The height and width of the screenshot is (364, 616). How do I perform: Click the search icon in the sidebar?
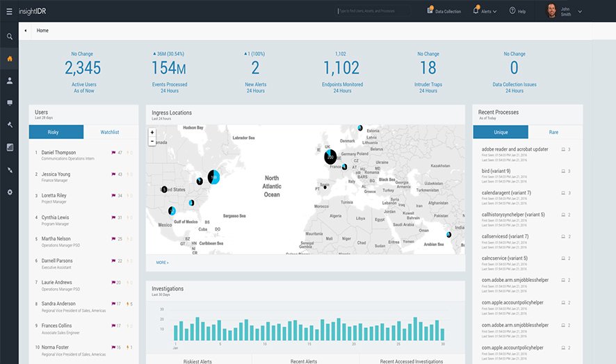(9, 37)
